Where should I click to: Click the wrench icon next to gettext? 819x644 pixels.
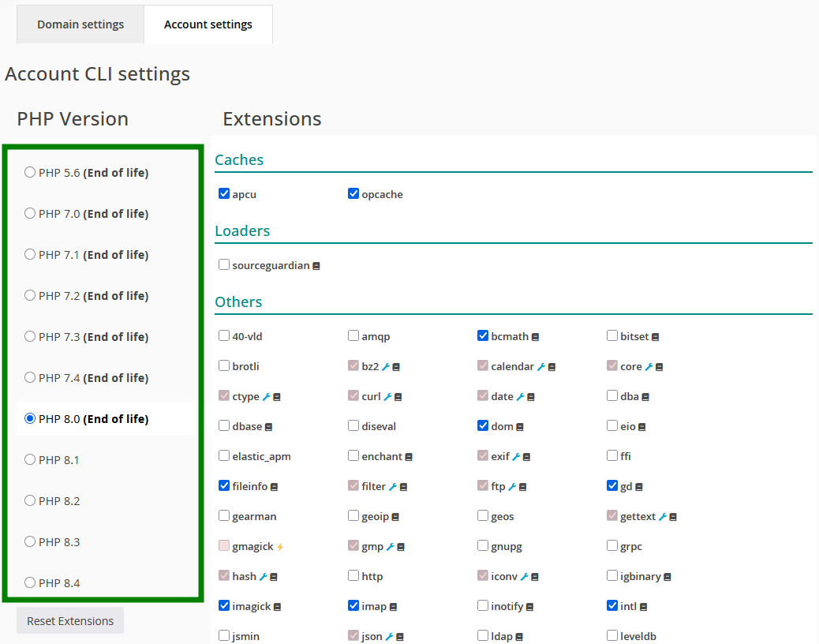[663, 517]
